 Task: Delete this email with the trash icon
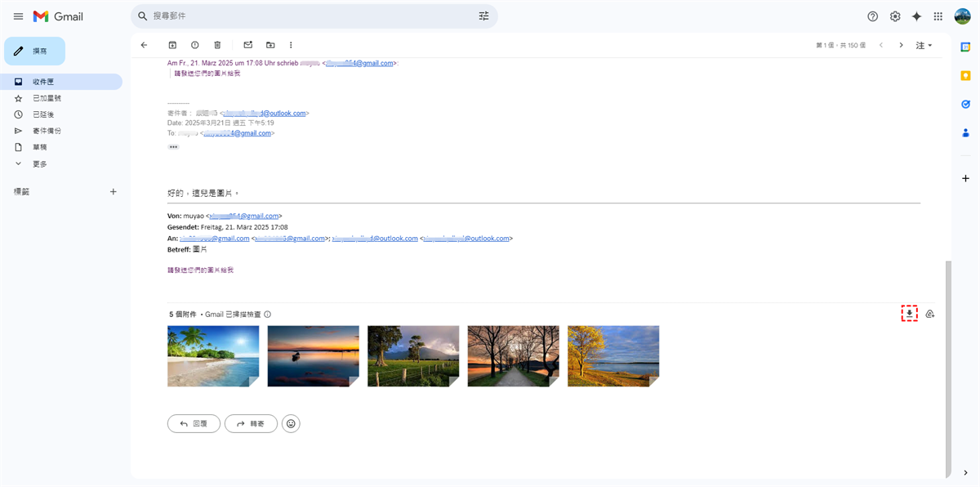(x=217, y=45)
